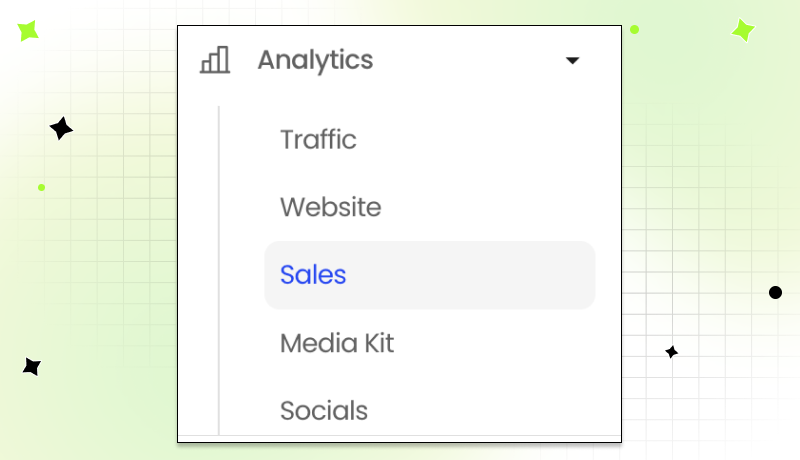This screenshot has width=800, height=460.
Task: Click the small black star right of the panel
Action: 672,352
